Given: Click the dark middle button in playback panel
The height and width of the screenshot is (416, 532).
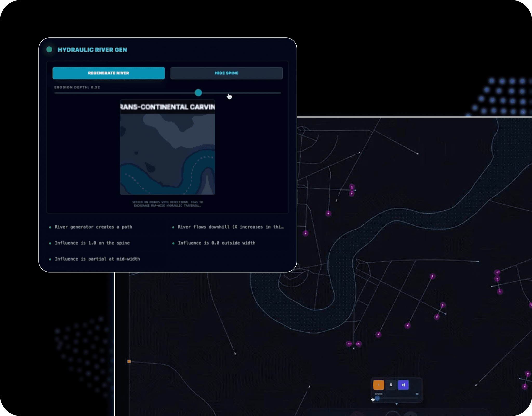Looking at the screenshot, I should pos(391,385).
